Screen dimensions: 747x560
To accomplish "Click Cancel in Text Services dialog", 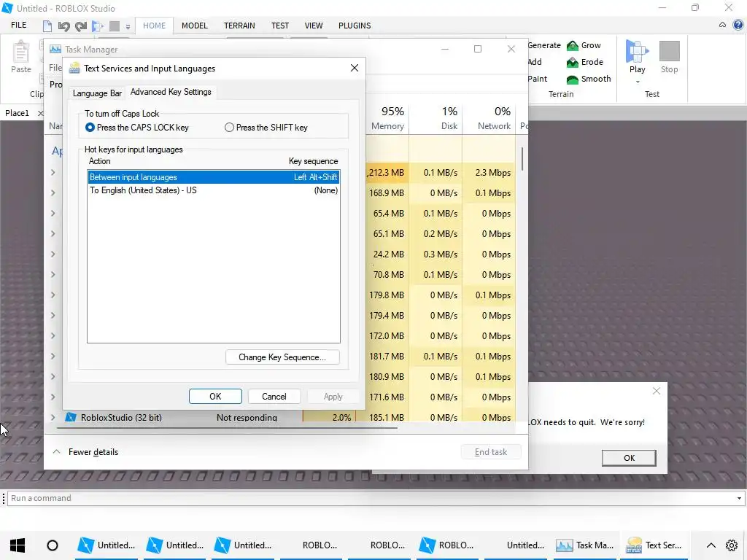I will pyautogui.click(x=274, y=396).
